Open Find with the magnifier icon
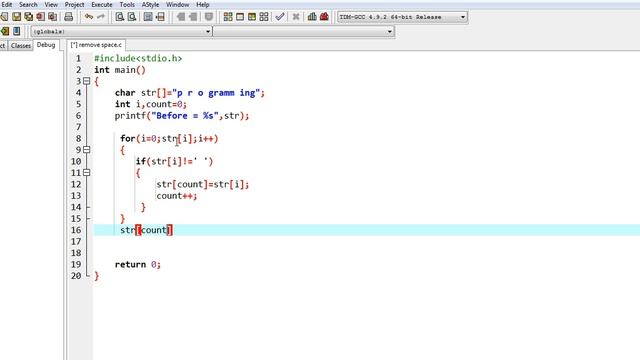 tap(120, 17)
